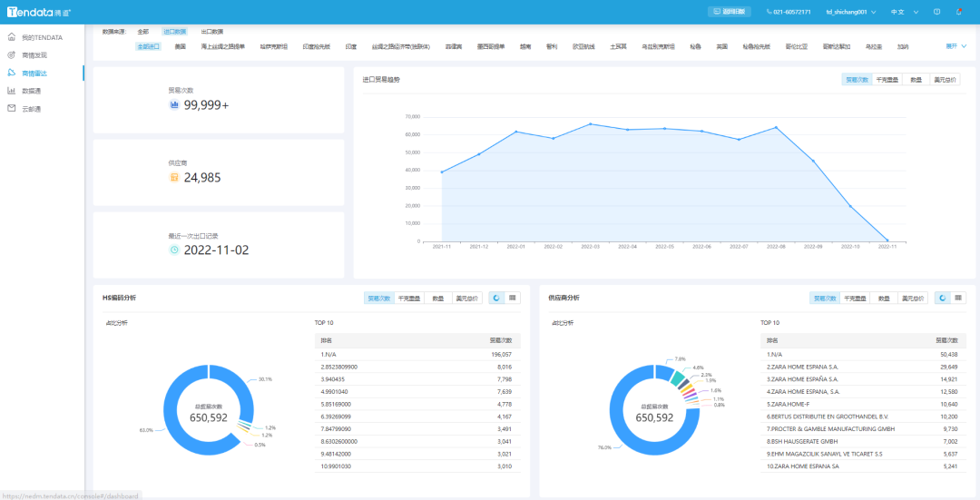Open the td_shichang001 account dropdown
980x500 pixels.
[x=851, y=12]
